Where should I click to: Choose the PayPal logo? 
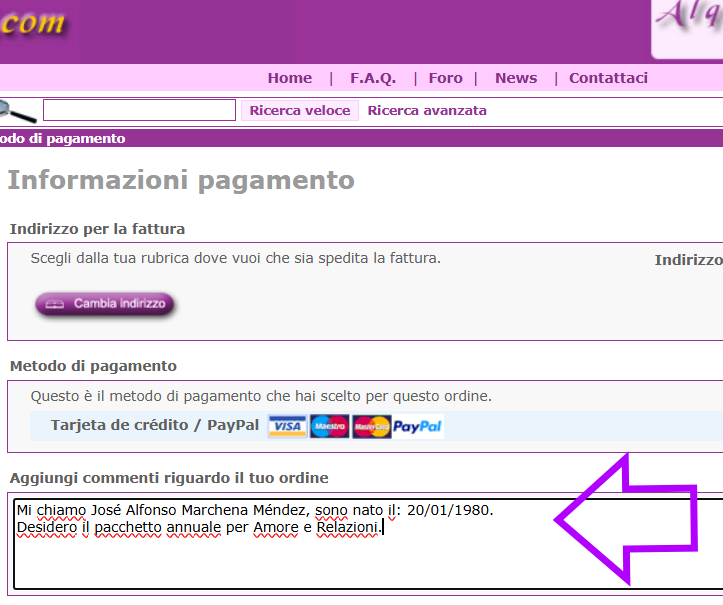pyautogui.click(x=418, y=426)
